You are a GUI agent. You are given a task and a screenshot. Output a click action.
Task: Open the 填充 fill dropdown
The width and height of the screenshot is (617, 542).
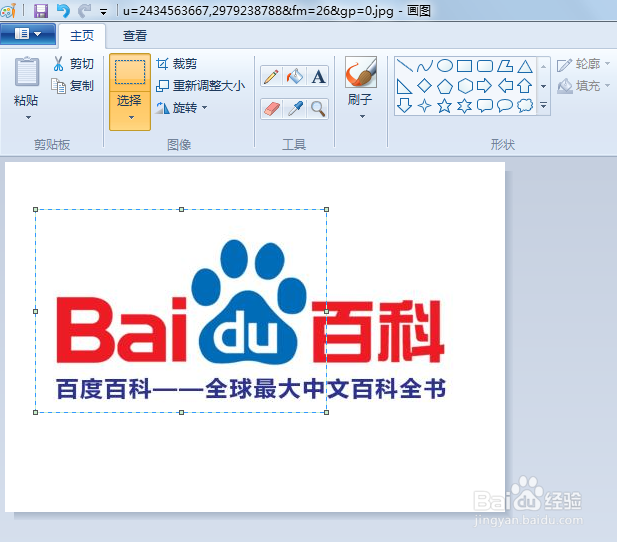pyautogui.click(x=583, y=86)
